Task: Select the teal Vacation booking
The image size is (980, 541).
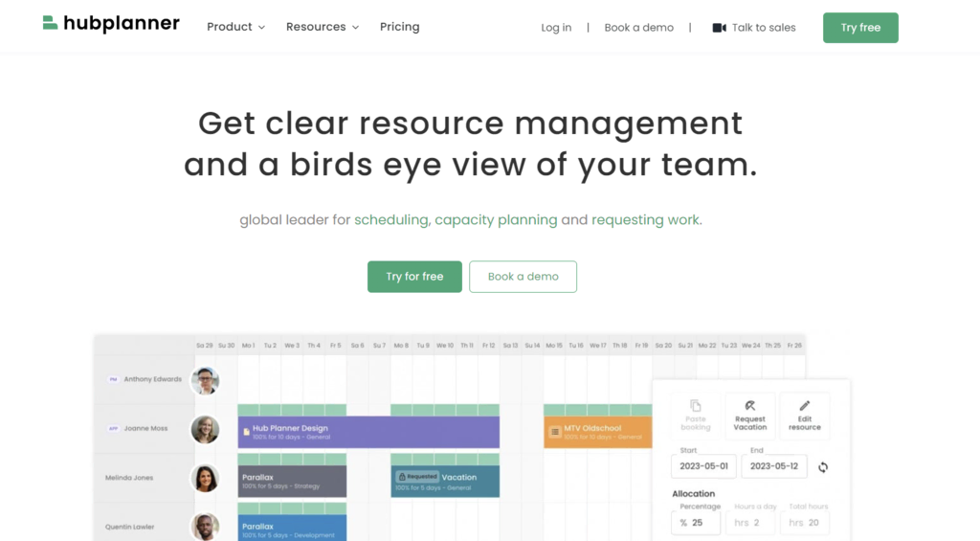Action: click(445, 481)
